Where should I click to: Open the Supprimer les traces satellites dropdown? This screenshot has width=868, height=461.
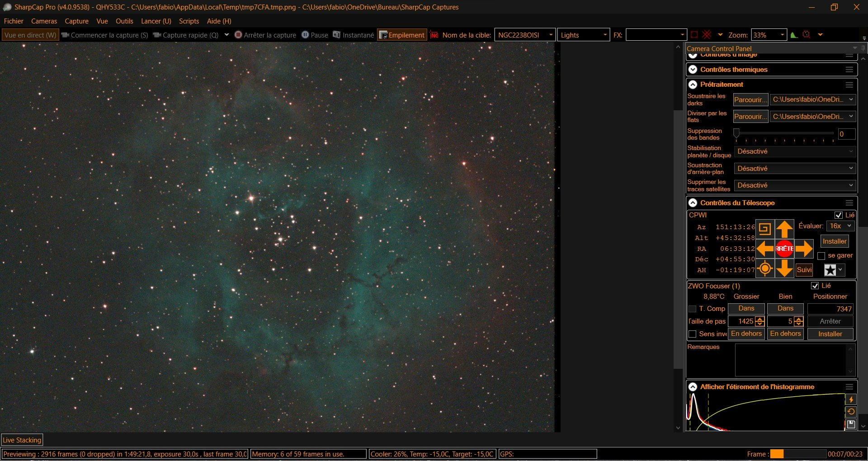click(795, 185)
